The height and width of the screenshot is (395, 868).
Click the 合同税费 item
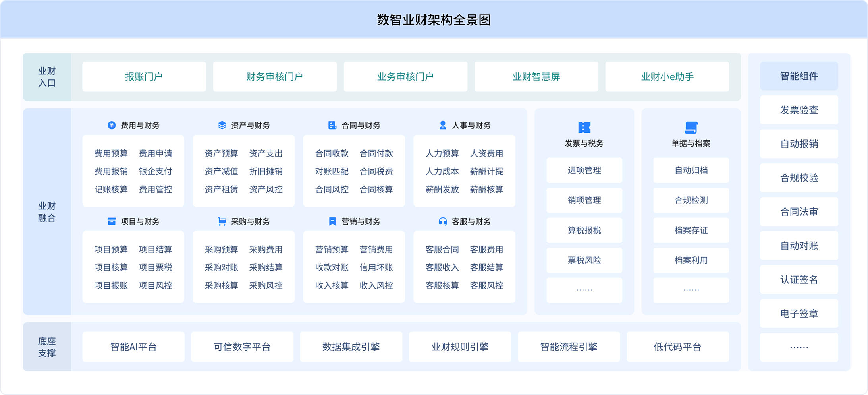(x=376, y=171)
